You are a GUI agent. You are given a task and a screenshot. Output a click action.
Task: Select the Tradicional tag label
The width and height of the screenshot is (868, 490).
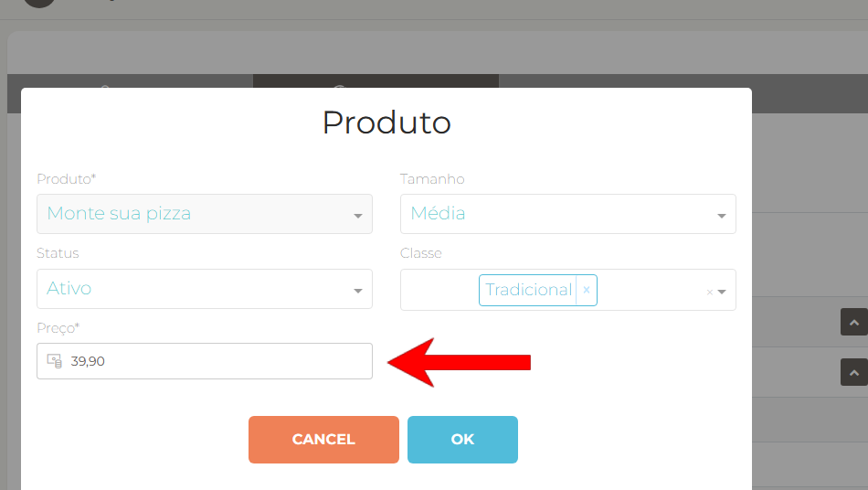[x=528, y=290]
